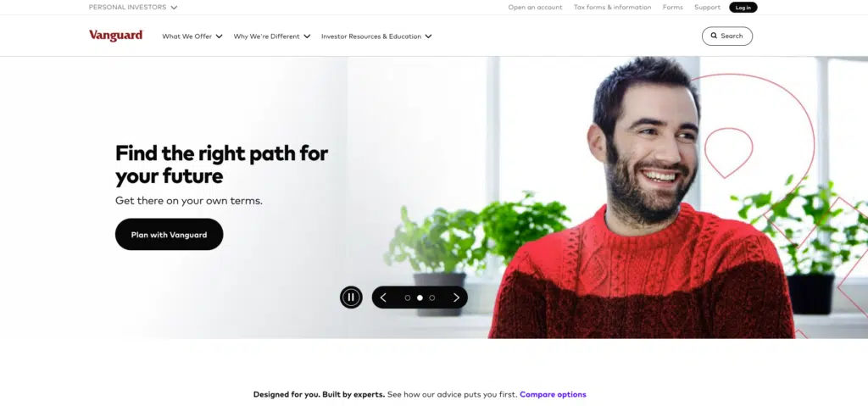The image size is (868, 406).
Task: Go to the previous carousel slide
Action: pyautogui.click(x=383, y=298)
